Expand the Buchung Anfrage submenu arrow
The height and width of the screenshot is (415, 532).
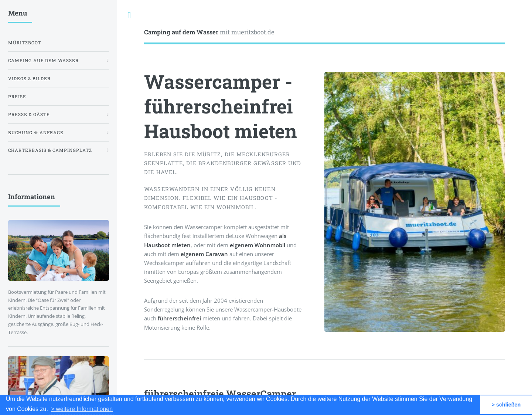[108, 132]
